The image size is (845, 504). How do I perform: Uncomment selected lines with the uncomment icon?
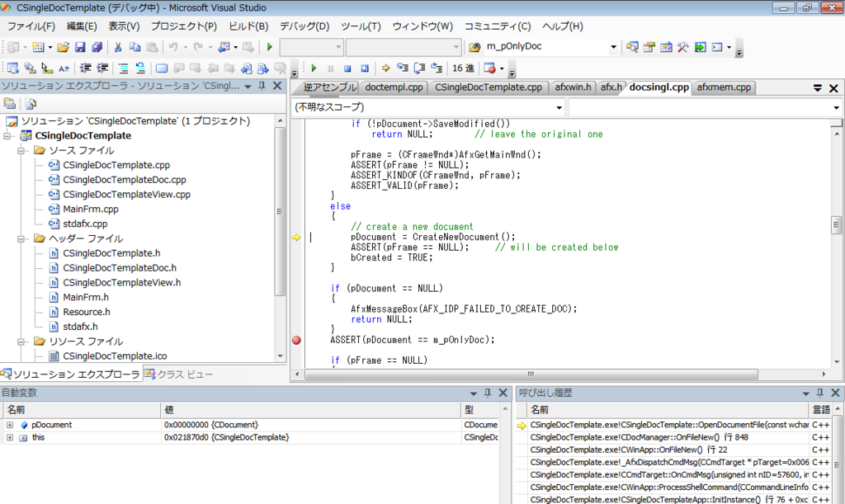pyautogui.click(x=140, y=68)
